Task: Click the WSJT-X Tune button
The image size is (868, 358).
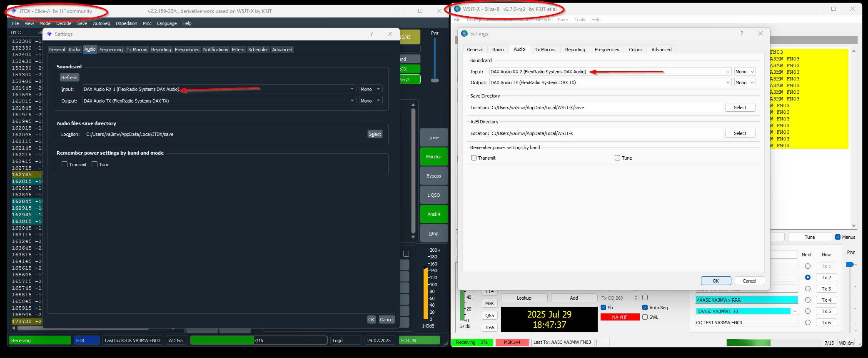Action: [x=810, y=237]
